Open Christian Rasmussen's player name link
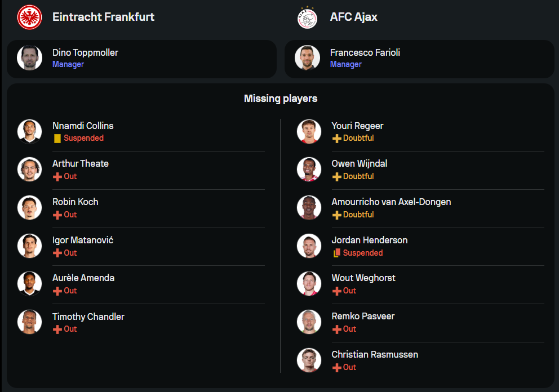The image size is (559, 392). coord(375,354)
